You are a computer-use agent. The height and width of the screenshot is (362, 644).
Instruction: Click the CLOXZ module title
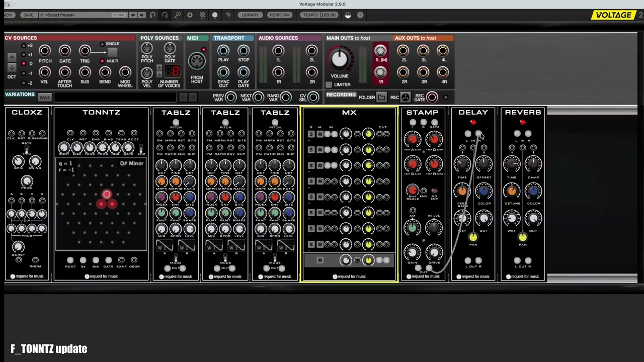(27, 112)
